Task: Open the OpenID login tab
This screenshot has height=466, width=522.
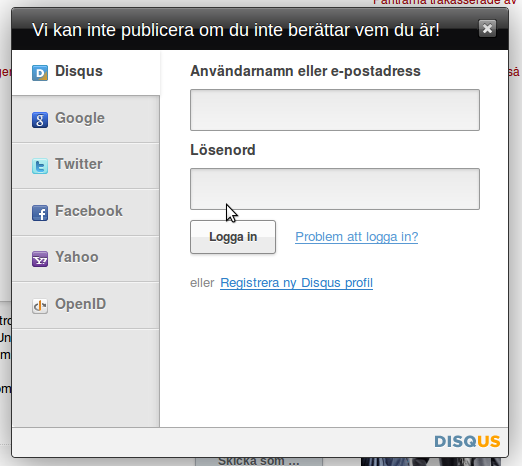Action: point(86,305)
